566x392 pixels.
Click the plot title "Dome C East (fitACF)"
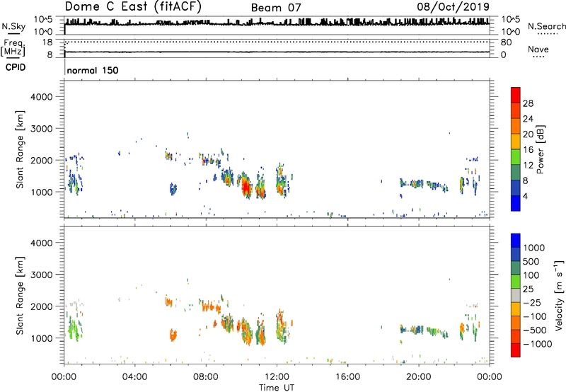pos(133,6)
